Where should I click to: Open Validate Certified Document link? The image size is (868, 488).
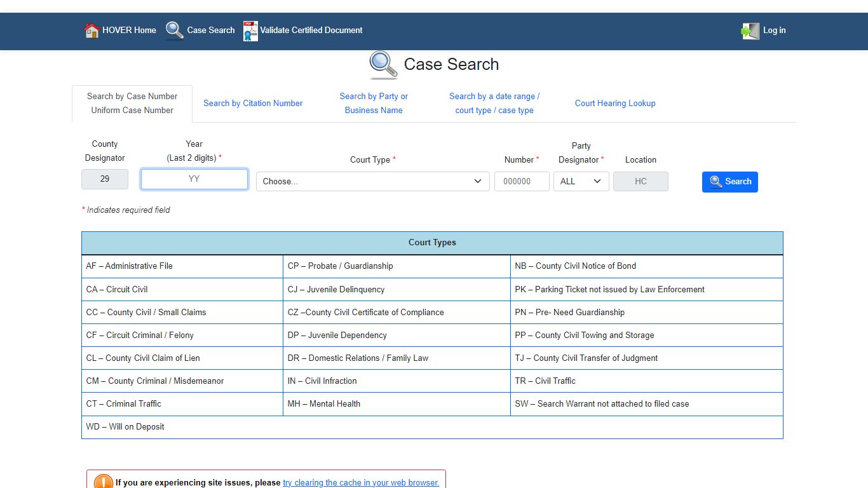(x=311, y=30)
